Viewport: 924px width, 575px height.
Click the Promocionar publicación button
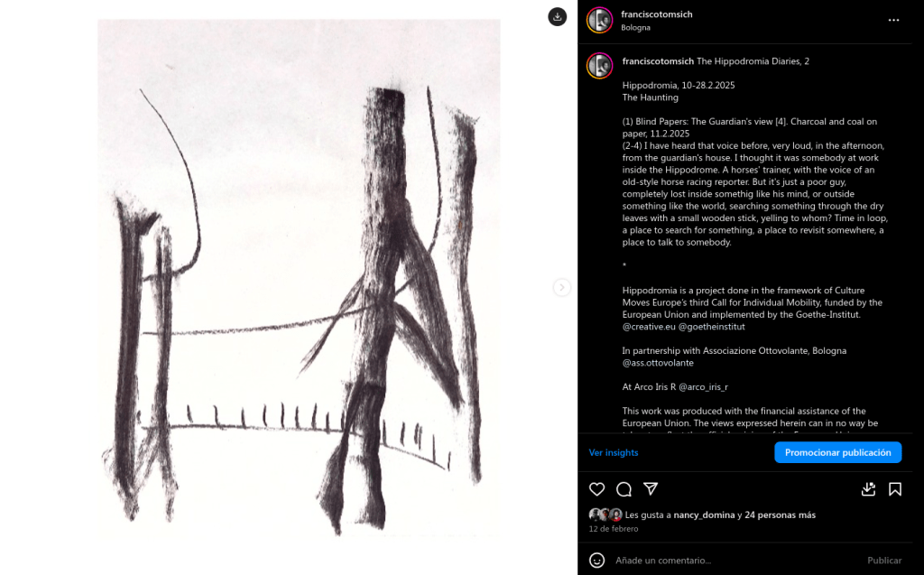(x=838, y=452)
